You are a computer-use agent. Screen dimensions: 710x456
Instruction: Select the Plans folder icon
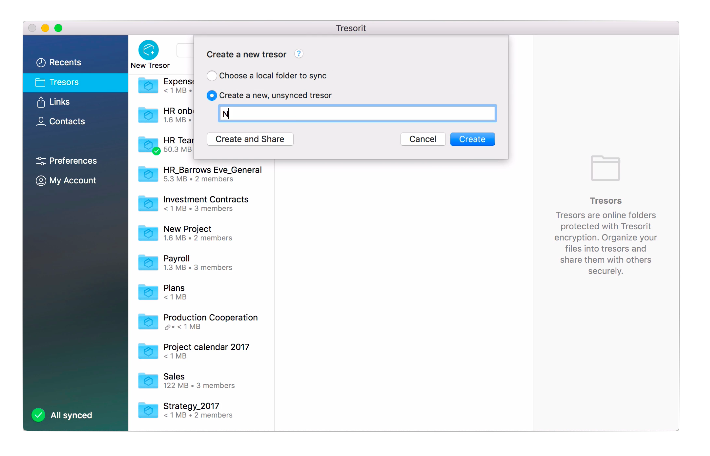tap(148, 292)
